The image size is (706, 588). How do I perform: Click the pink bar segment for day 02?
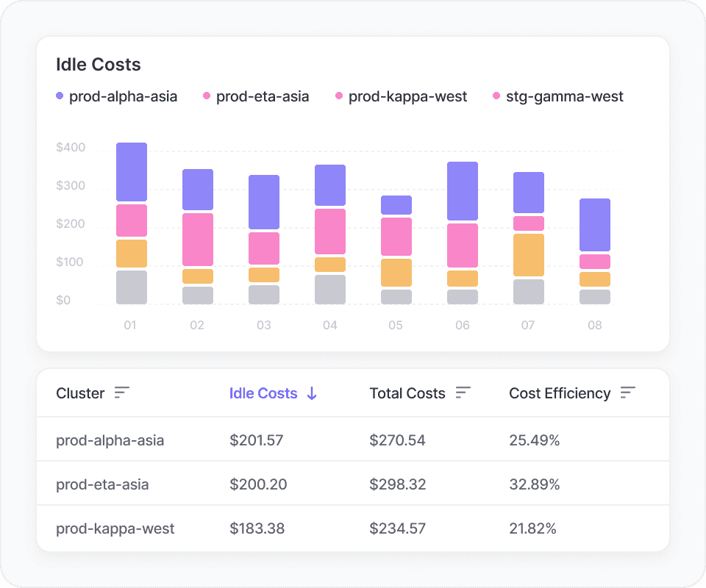(x=198, y=240)
